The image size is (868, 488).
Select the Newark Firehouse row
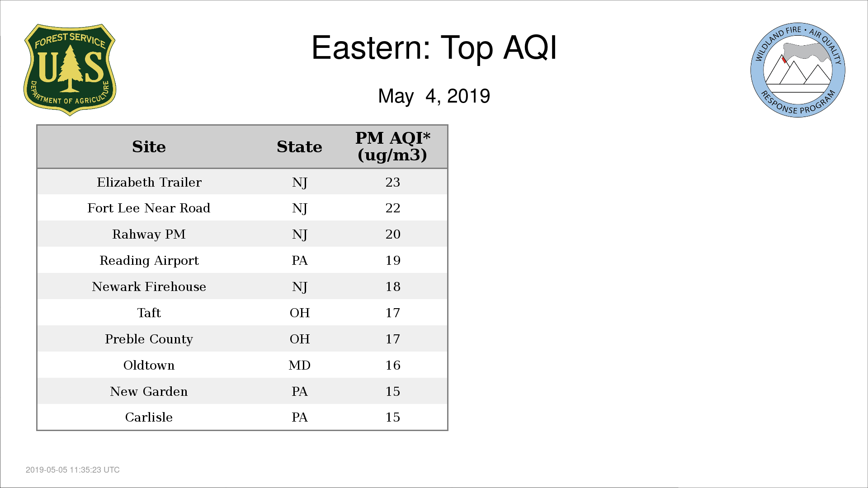242,286
